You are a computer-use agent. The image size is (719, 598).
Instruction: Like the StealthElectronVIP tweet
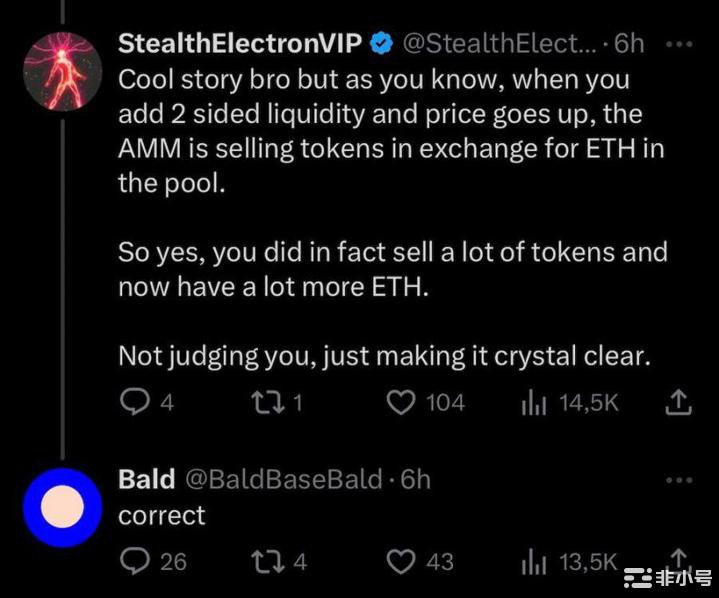click(401, 402)
